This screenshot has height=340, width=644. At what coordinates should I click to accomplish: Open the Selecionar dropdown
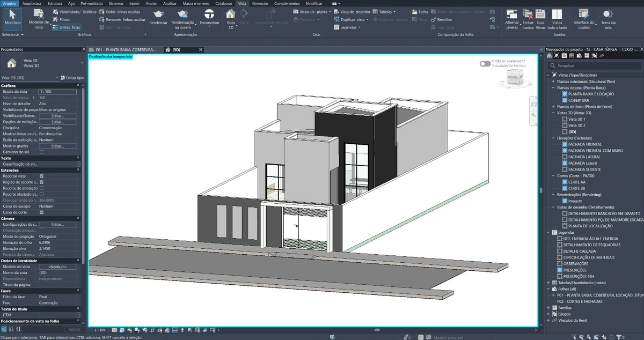click(x=12, y=34)
